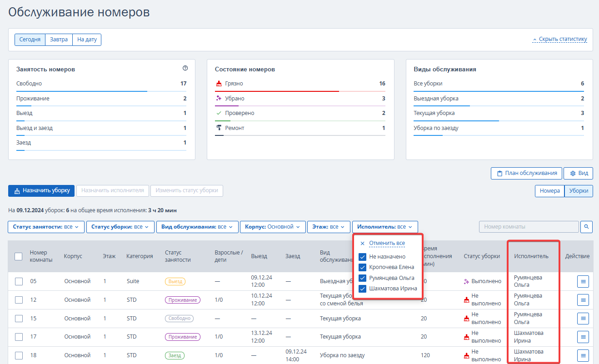599x364 pixels.
Task: Check the box for room 17
Action: 19,337
